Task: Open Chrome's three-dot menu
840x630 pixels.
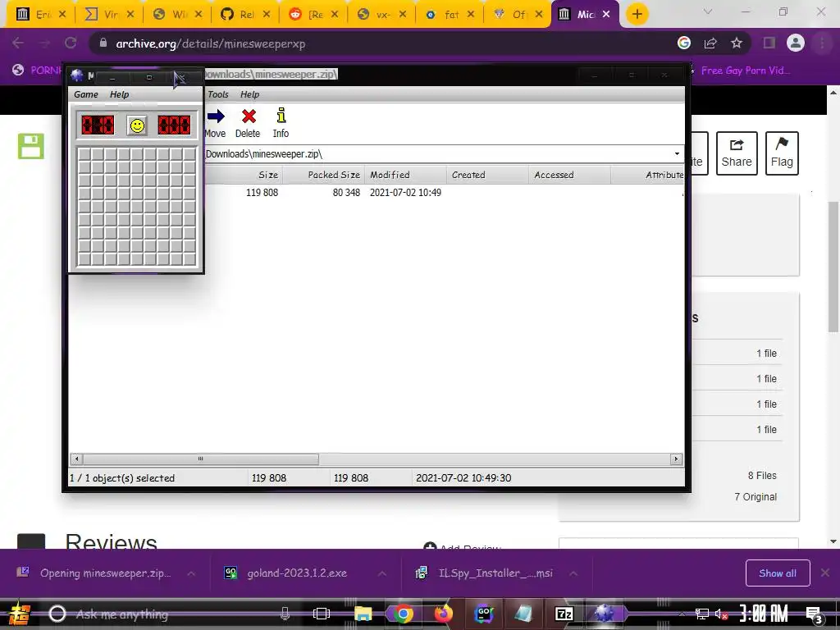Action: tap(822, 43)
